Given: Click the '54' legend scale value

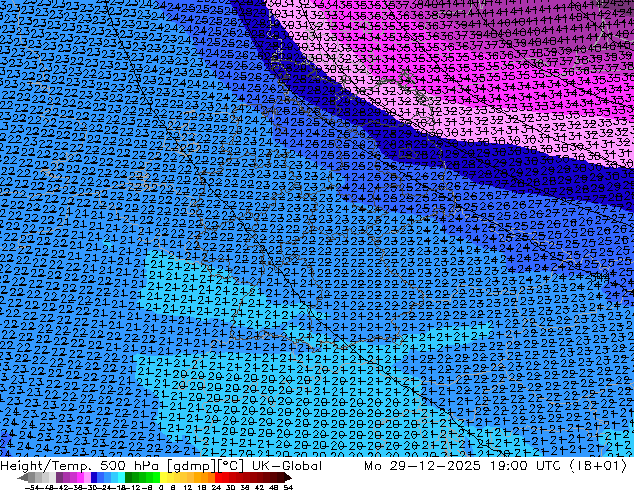Looking at the screenshot, I should point(288,487).
